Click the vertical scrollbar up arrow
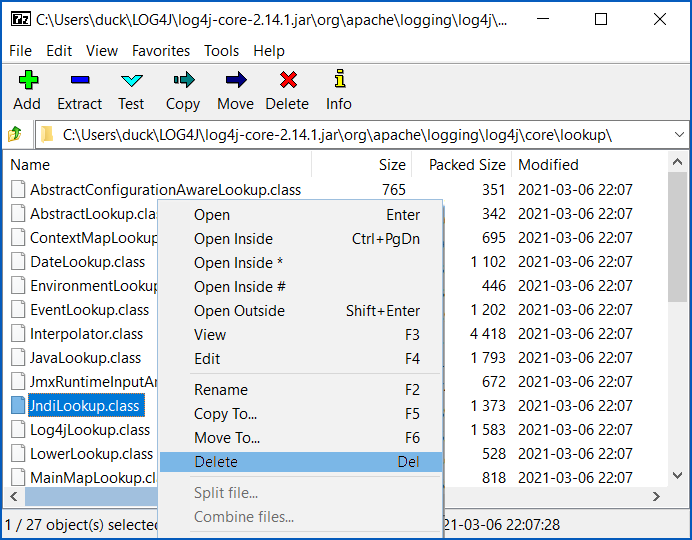This screenshot has width=692, height=540. pyautogui.click(x=677, y=162)
